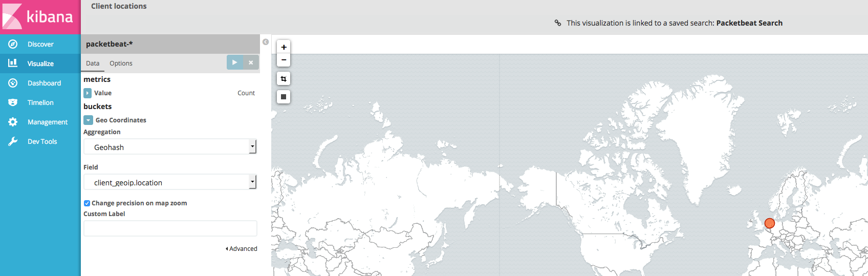Open the Field client_geoip.location dropdown
The image size is (868, 276).
pyautogui.click(x=170, y=182)
